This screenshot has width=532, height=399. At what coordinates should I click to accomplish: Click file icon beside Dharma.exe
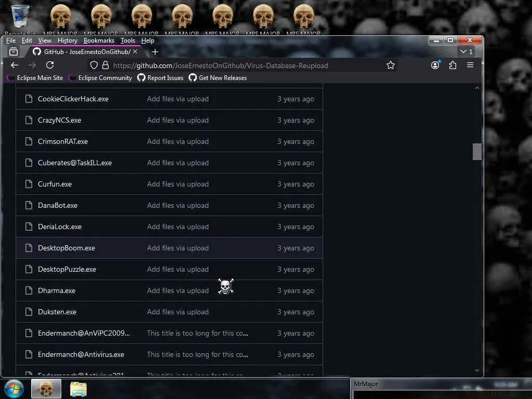[29, 290]
